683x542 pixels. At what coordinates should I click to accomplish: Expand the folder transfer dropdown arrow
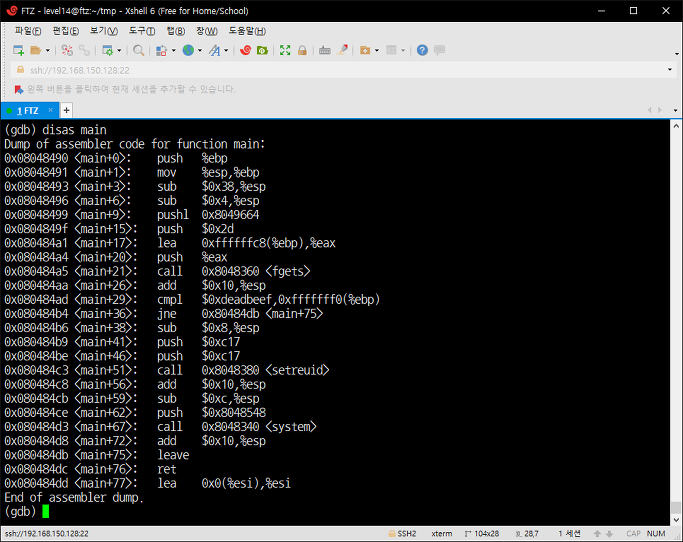tap(377, 51)
